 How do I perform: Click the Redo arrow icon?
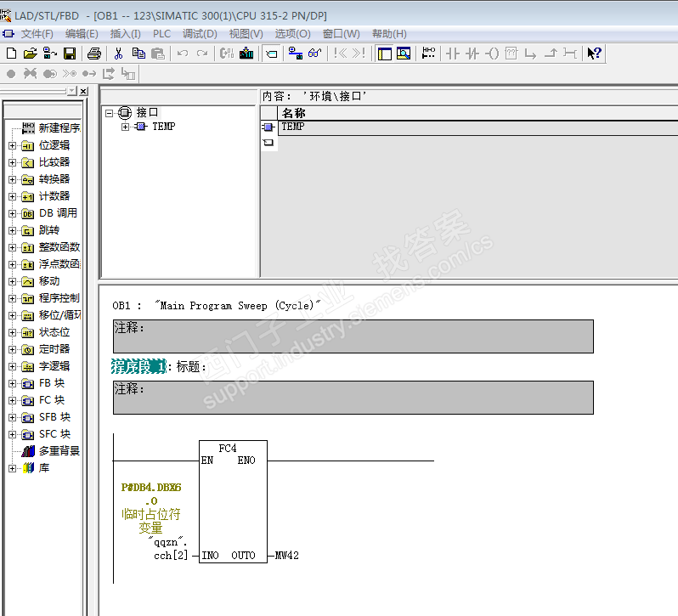(x=202, y=54)
